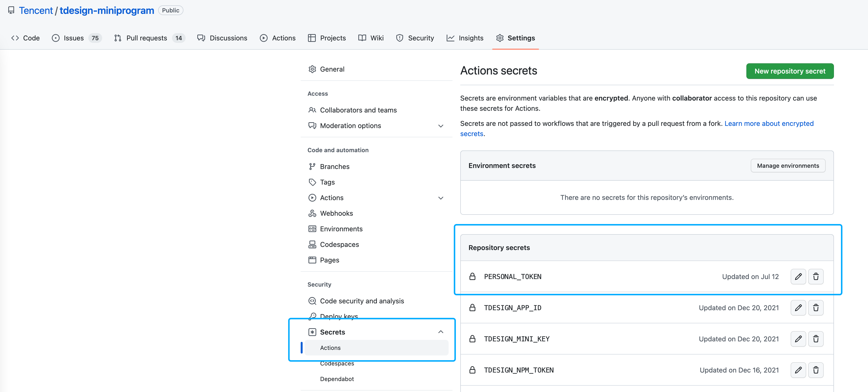
Task: Select the Settings tab
Action: point(515,38)
